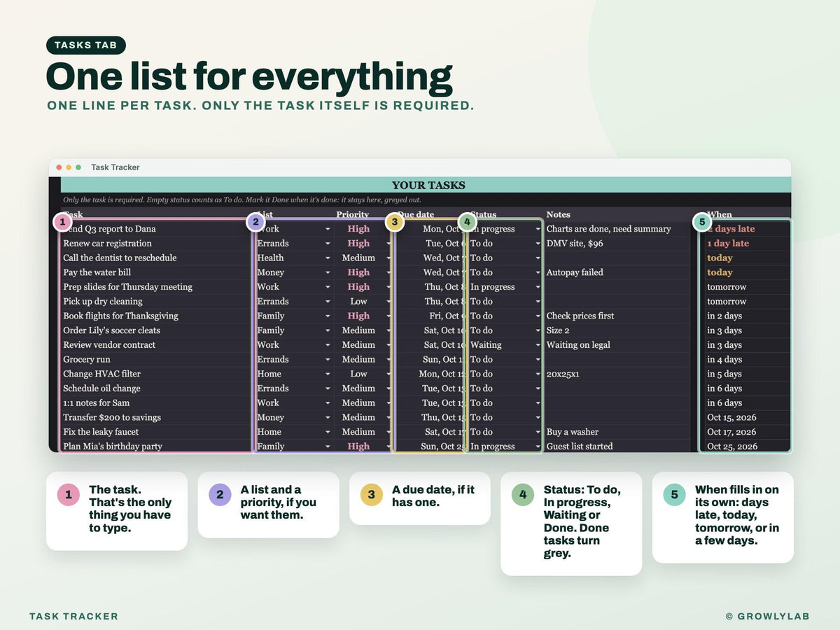The image size is (840, 630).
Task: Expand List dropdown for Book flights for Thanksgiving
Action: [328, 316]
